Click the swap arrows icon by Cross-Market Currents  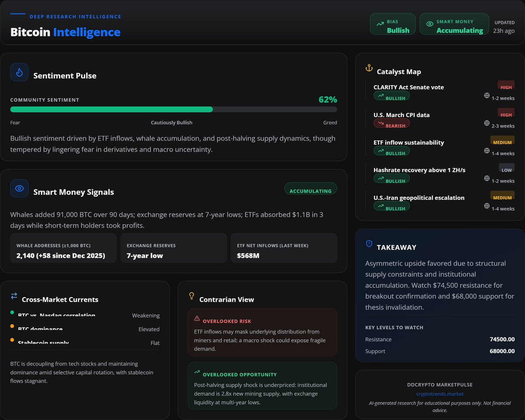(14, 296)
